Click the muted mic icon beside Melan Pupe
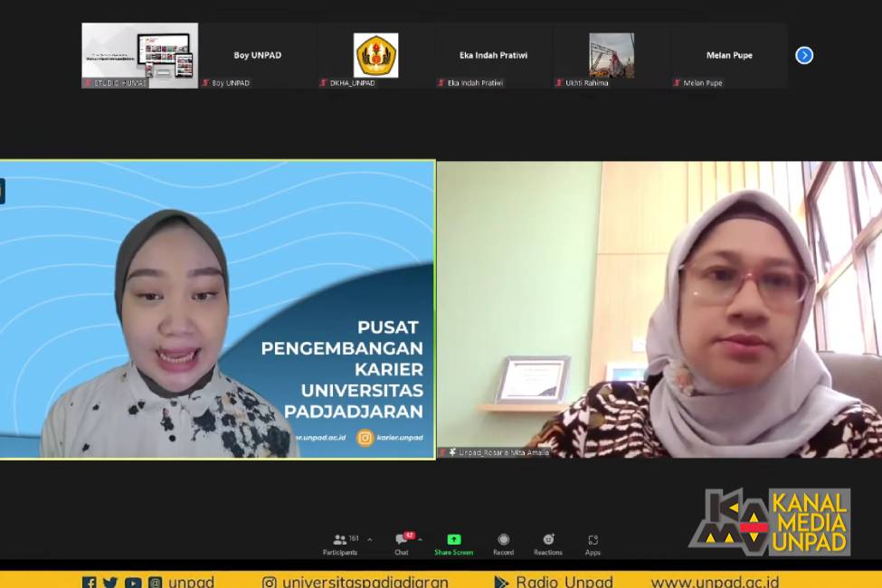 pos(677,83)
